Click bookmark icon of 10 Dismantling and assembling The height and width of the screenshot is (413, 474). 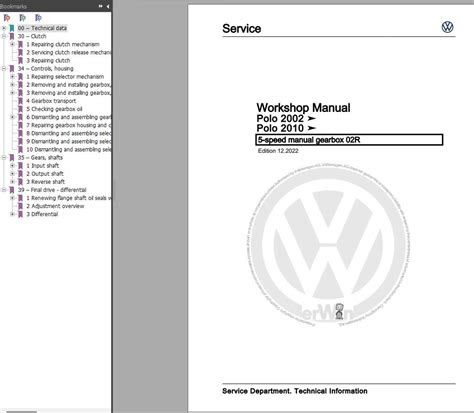point(20,150)
